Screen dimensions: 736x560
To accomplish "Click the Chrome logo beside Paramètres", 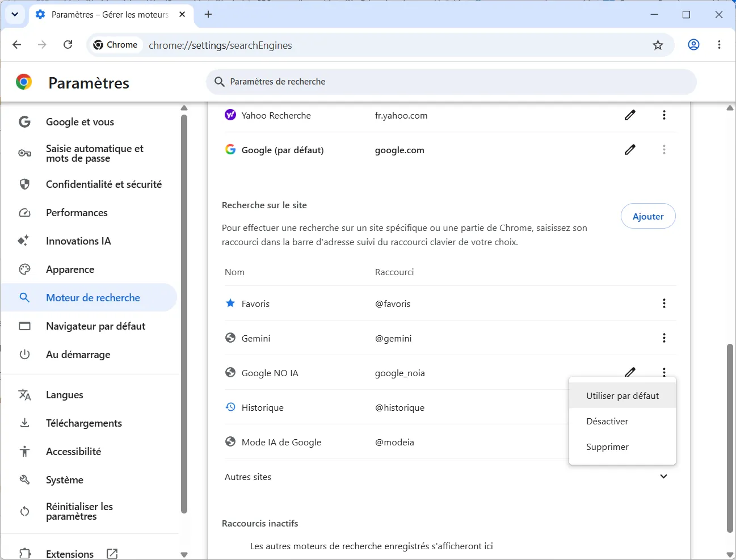I will click(x=24, y=82).
